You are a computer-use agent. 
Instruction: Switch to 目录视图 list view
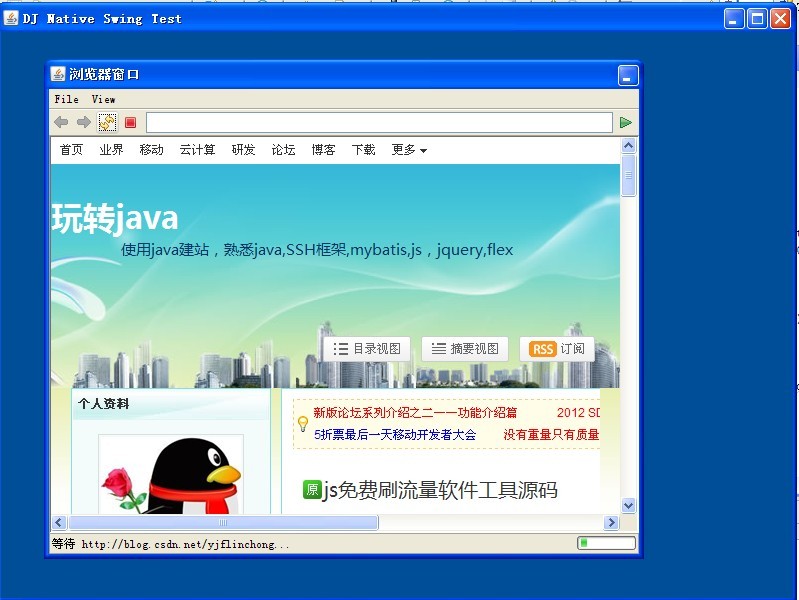(367, 349)
